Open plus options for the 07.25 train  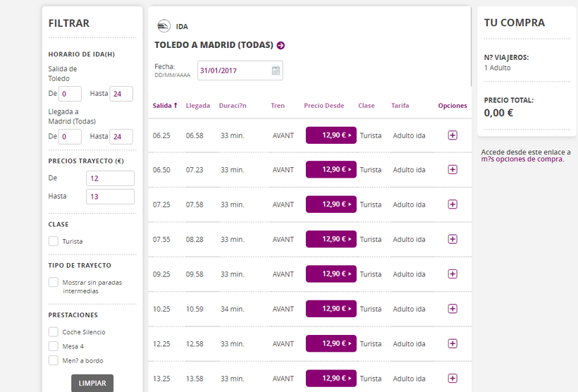point(453,204)
